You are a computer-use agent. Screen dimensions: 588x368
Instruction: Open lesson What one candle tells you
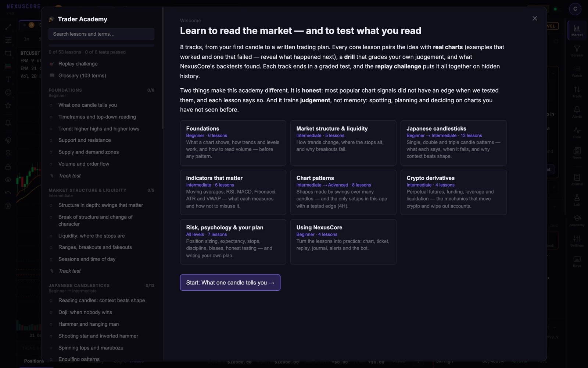point(101,105)
